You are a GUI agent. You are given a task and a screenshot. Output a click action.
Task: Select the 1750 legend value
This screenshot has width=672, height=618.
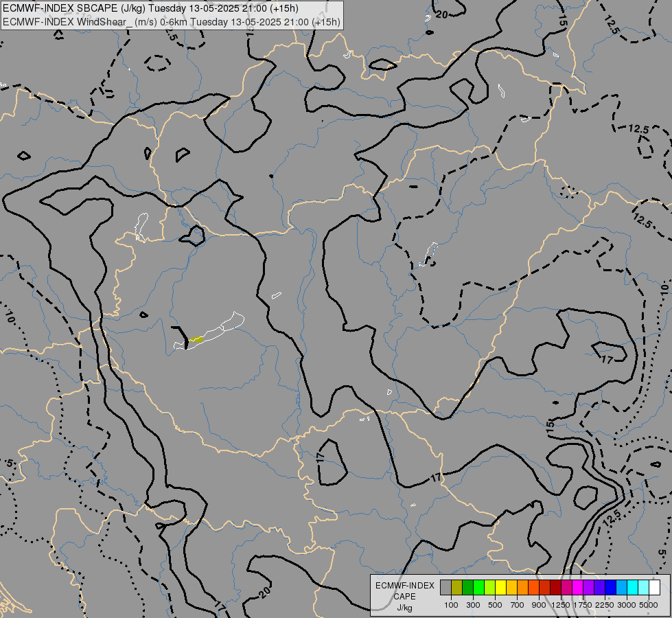pyautogui.click(x=583, y=605)
